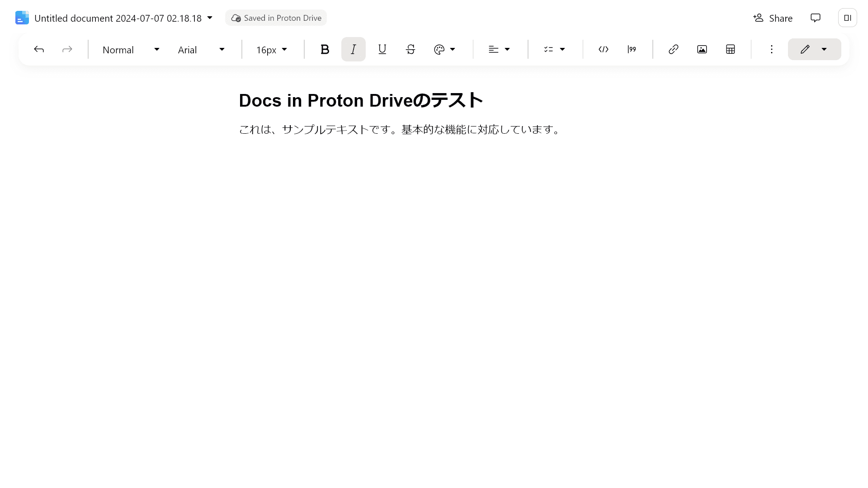Show the comments panel
This screenshot has width=868, height=488.
815,18
